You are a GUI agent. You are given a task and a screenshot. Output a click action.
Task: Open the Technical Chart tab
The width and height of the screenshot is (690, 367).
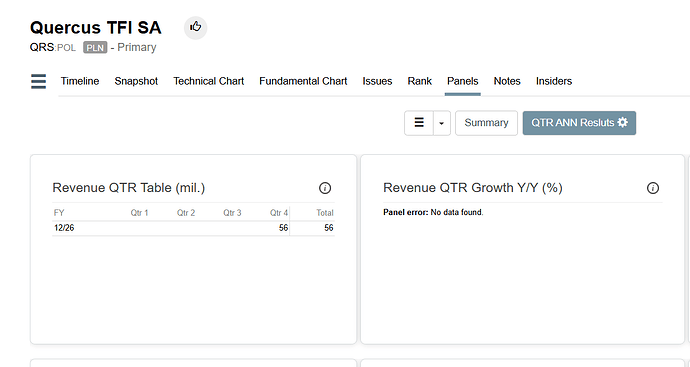pos(209,81)
